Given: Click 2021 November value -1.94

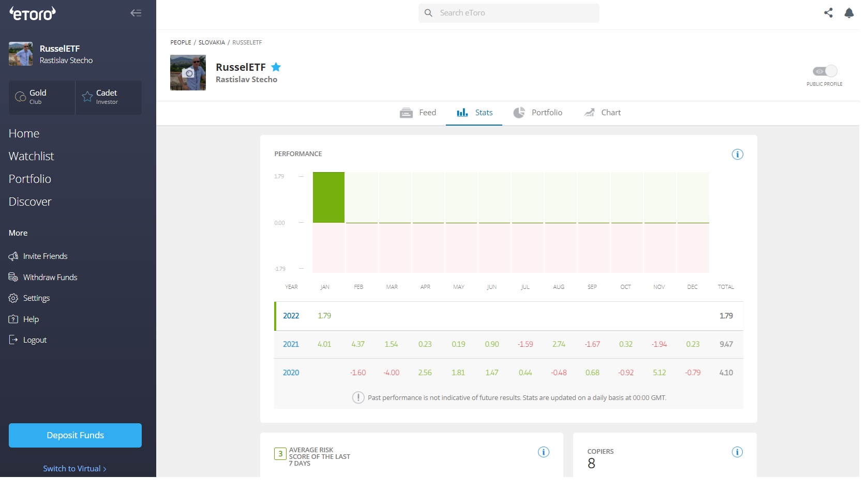Looking at the screenshot, I should 659,344.
